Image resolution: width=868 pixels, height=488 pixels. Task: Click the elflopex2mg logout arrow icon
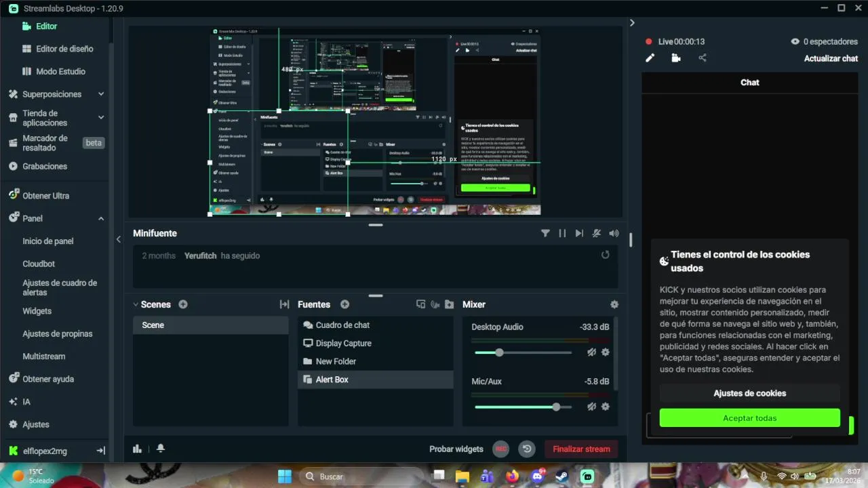100,451
